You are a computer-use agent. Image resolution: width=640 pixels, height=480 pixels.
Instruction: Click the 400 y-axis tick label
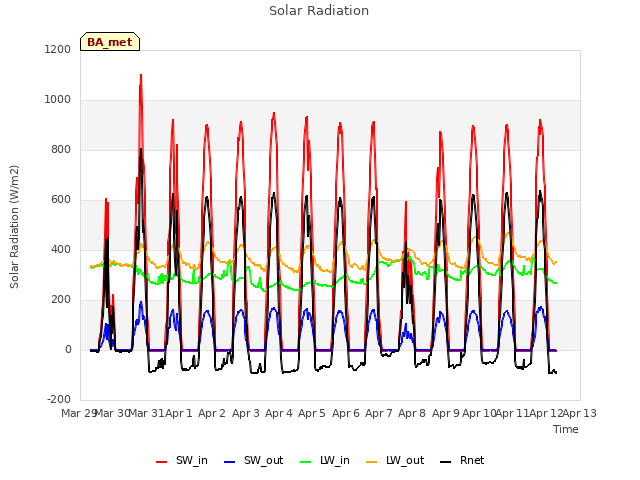61,249
